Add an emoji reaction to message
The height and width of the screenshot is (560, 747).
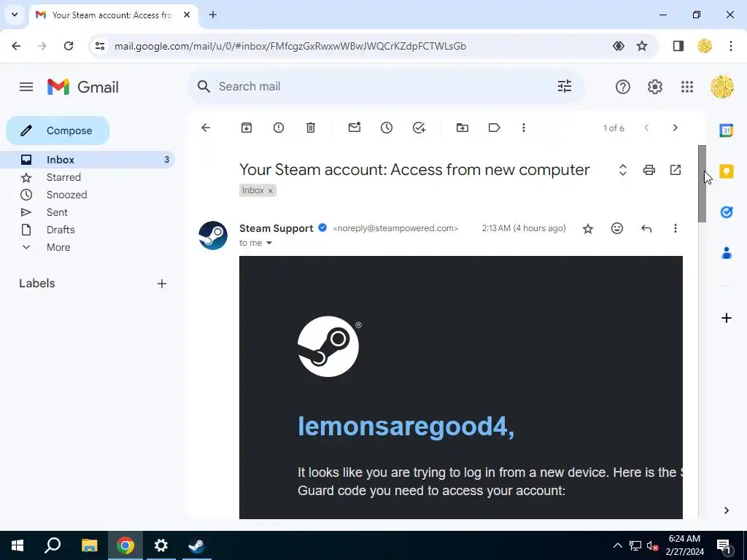(617, 228)
